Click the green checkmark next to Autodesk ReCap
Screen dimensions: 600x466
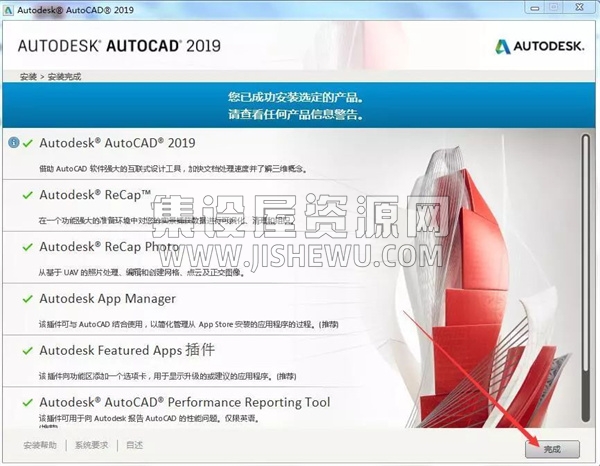(x=28, y=195)
